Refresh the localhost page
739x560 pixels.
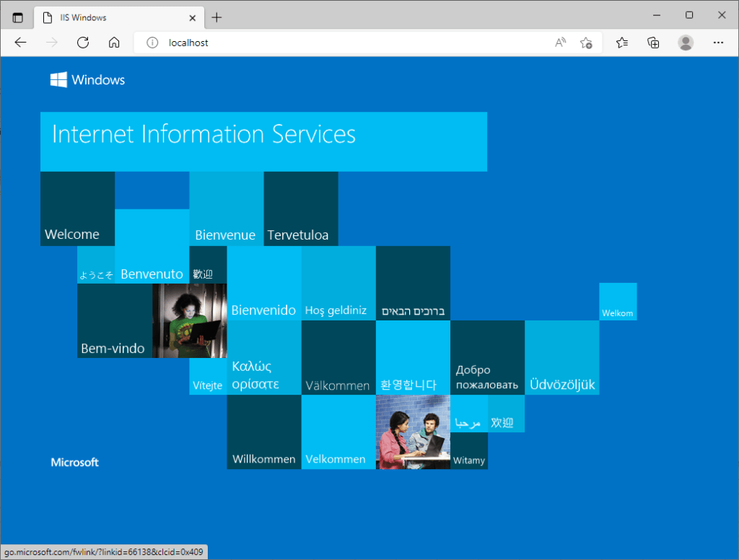coord(83,43)
